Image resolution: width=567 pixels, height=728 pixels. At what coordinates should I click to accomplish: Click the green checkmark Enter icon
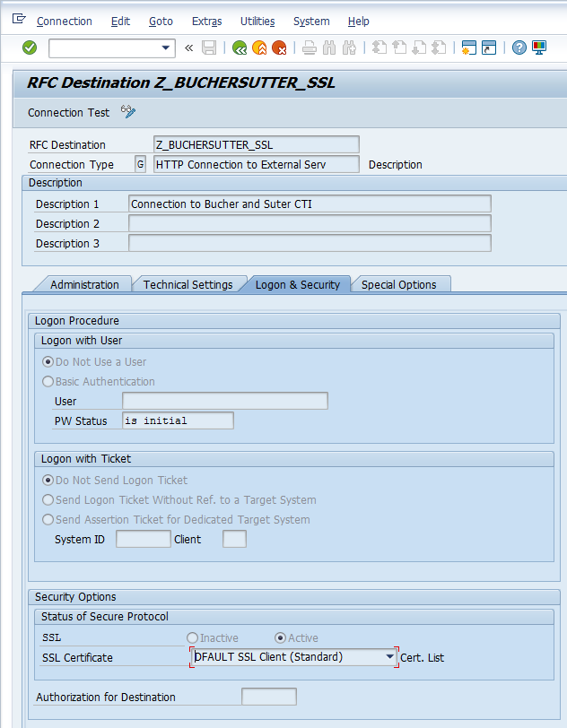coord(30,48)
